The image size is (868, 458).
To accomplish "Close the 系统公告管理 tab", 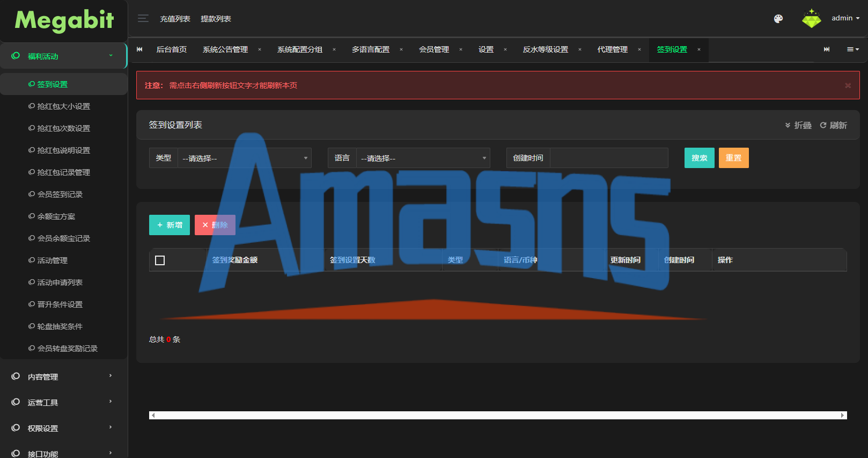I will click(x=260, y=49).
